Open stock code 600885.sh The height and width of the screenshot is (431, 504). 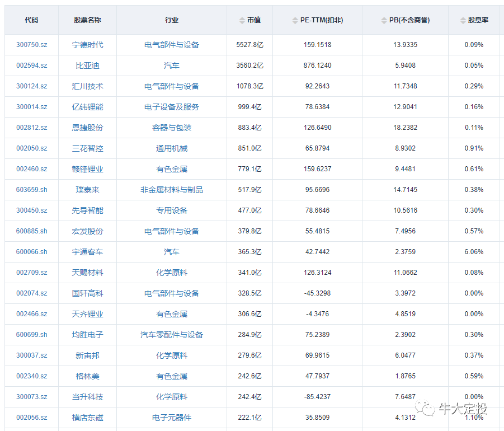coord(32,231)
